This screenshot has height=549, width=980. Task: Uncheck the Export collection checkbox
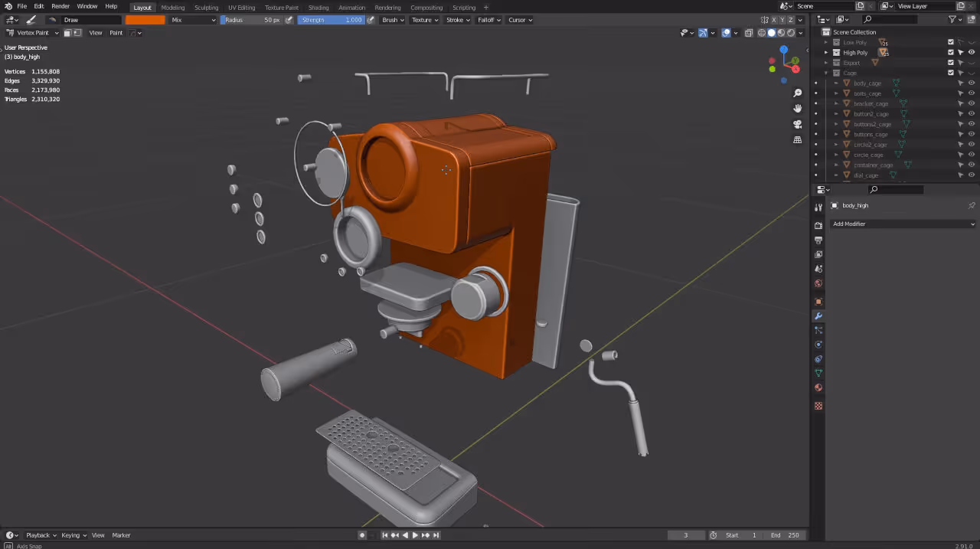(x=951, y=63)
